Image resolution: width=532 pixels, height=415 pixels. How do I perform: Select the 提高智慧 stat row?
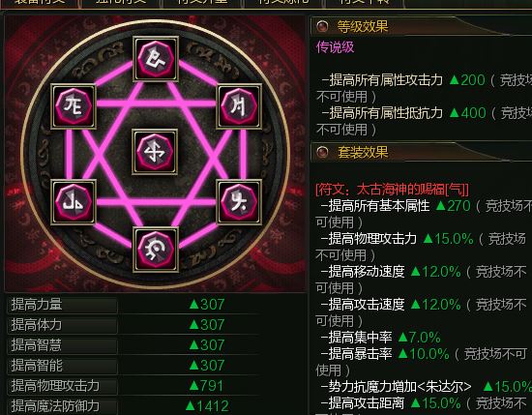(133, 345)
